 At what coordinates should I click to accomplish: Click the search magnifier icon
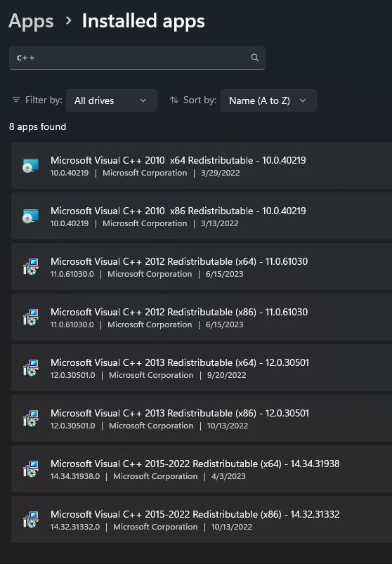[x=254, y=58]
